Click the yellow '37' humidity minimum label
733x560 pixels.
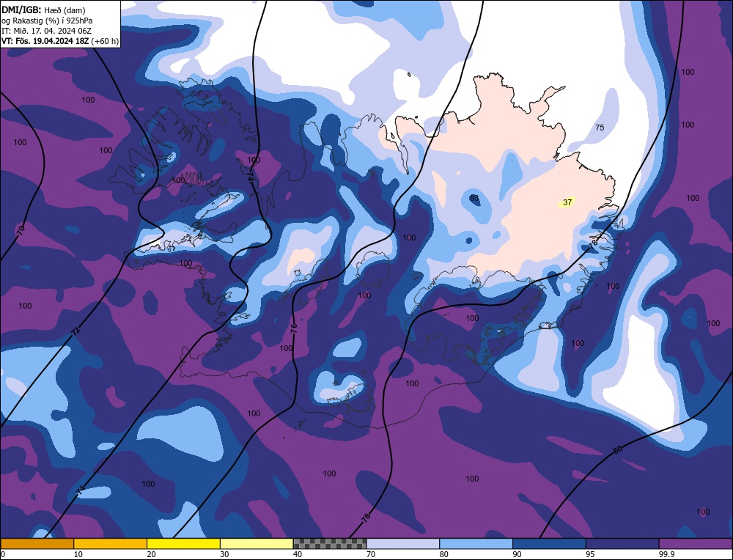click(567, 202)
